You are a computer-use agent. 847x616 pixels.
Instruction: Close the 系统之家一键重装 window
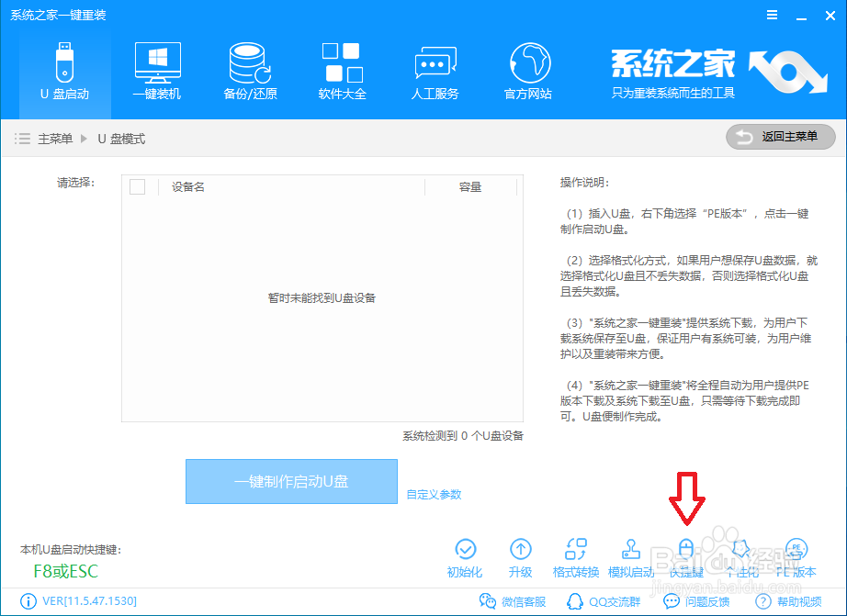coord(830,16)
